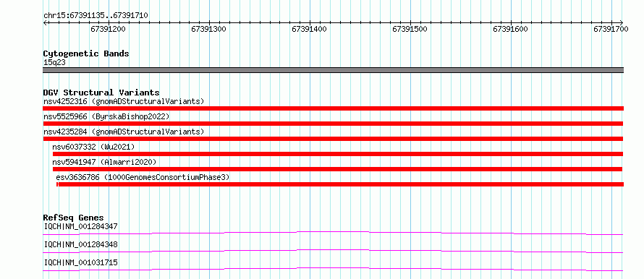Select gene label IQCH|NM_001284348
This screenshot has height=279, width=644.
click(80, 244)
